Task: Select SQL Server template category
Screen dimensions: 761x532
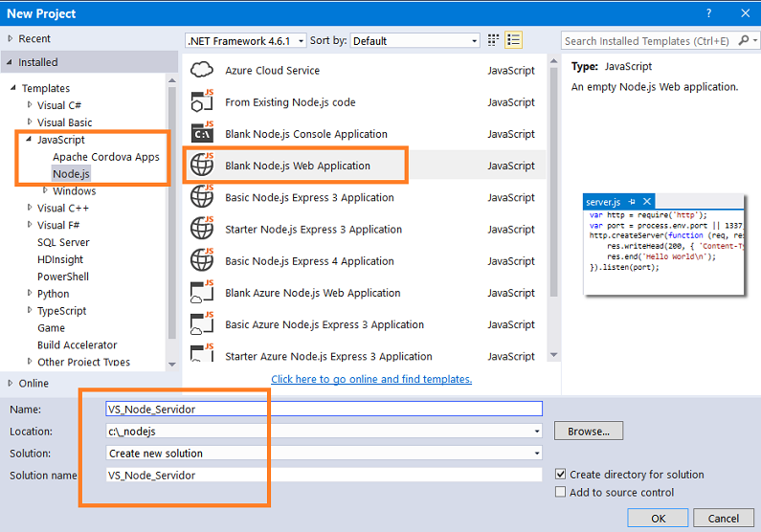Action: pyautogui.click(x=63, y=242)
